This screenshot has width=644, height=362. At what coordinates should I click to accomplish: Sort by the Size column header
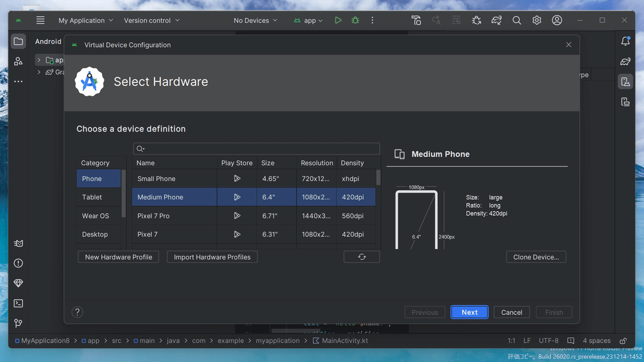[276, 163]
